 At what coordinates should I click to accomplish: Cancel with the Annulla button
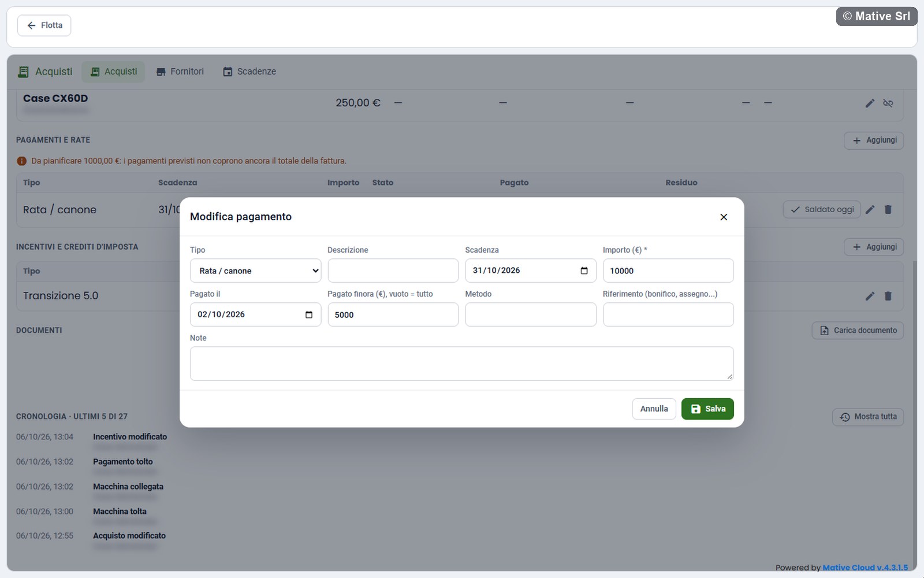point(654,409)
